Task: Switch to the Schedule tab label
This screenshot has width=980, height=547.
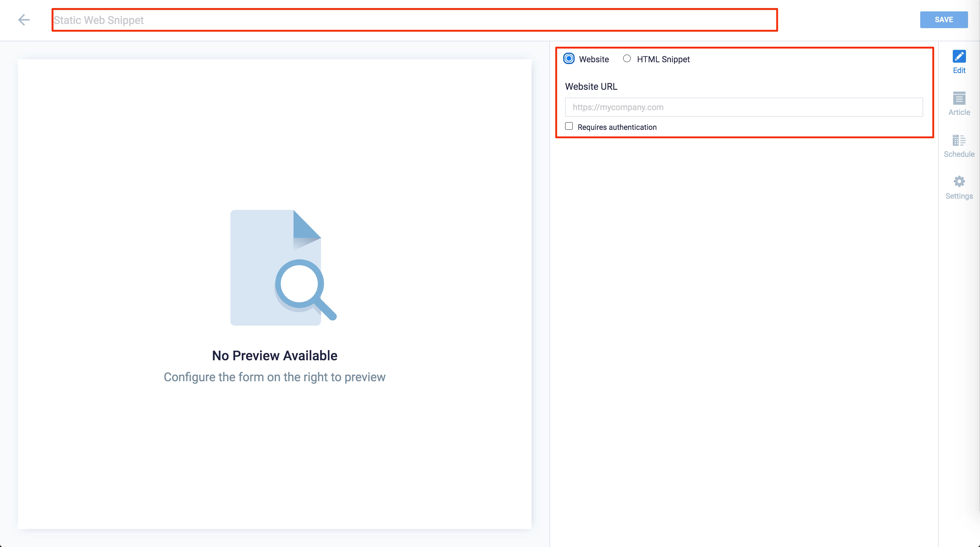Action: [959, 154]
